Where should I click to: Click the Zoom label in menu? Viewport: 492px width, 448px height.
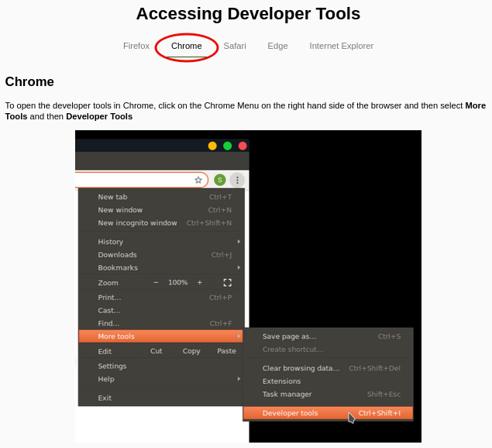pos(108,283)
